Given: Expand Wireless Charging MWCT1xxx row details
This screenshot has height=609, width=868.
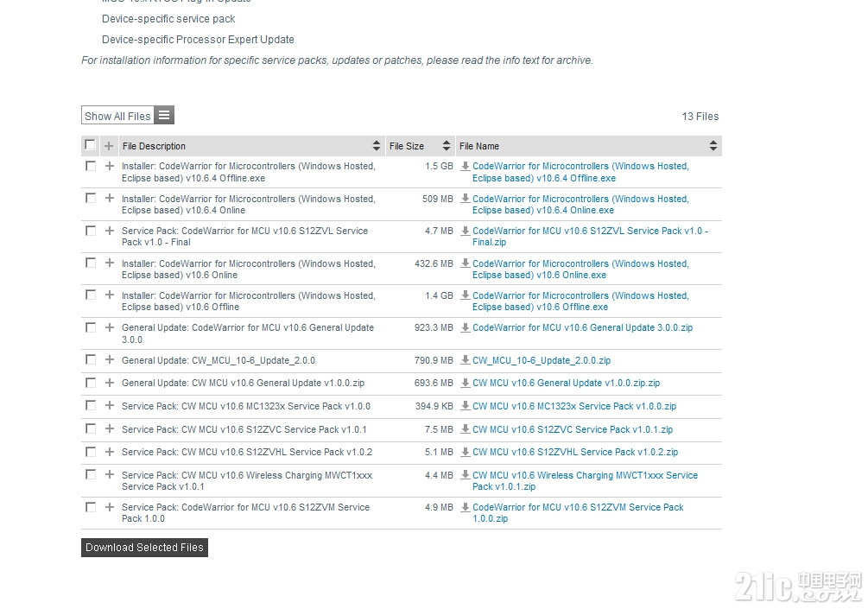Looking at the screenshot, I should [x=110, y=475].
